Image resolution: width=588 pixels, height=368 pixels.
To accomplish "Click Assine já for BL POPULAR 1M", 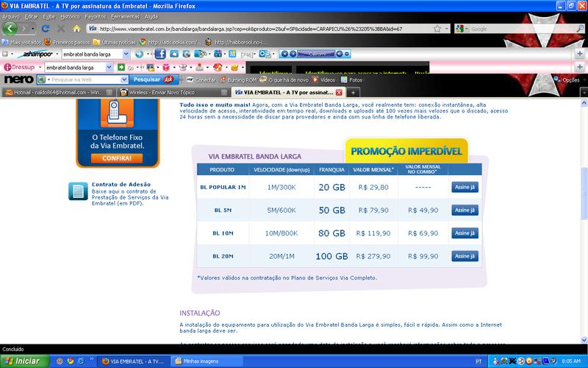I will pyautogui.click(x=465, y=187).
